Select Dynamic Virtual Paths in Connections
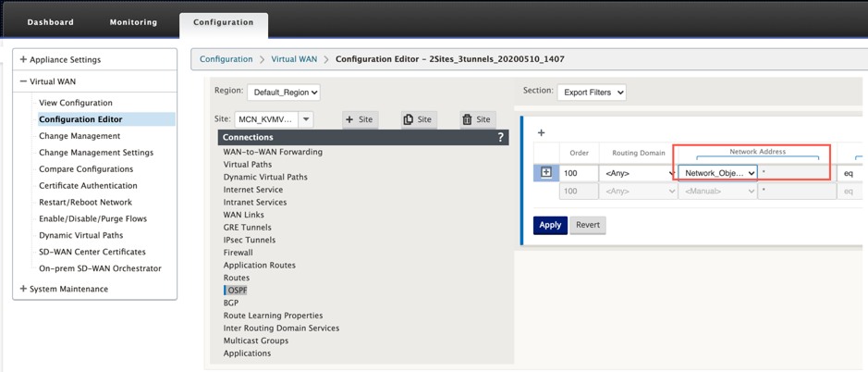This screenshot has width=868, height=372. pos(265,178)
